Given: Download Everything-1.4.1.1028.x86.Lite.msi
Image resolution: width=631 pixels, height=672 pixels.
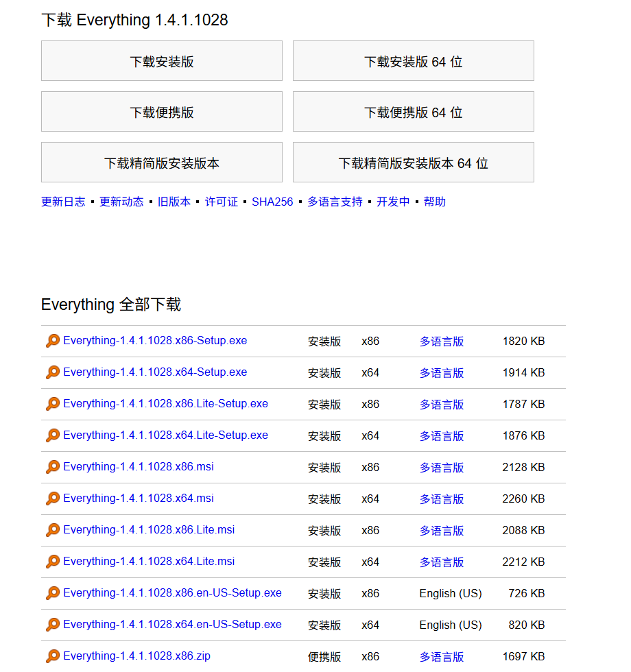Looking at the screenshot, I should (x=149, y=529).
